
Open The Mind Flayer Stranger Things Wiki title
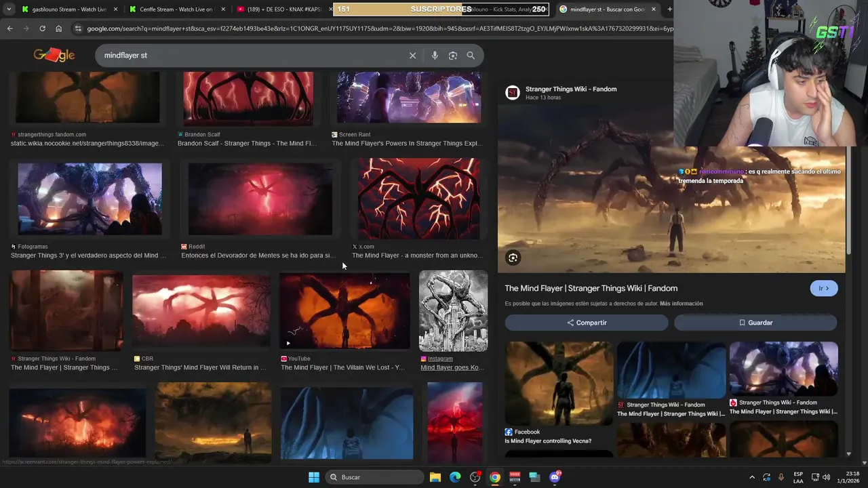[x=591, y=288]
